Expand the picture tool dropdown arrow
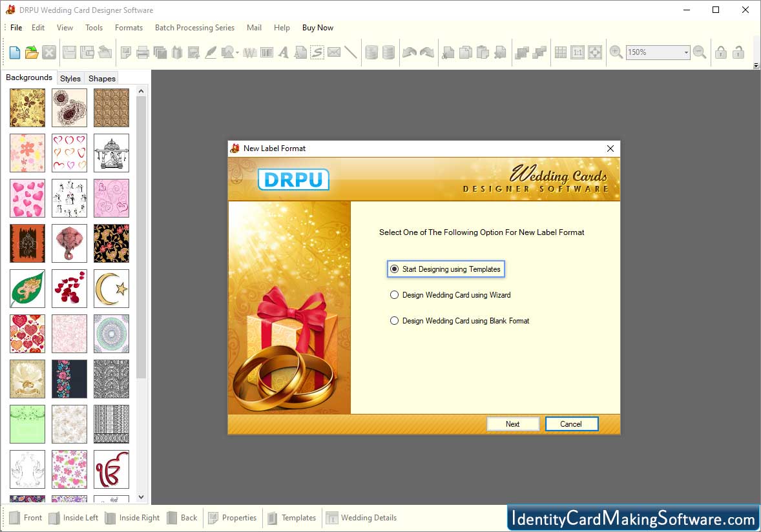Viewport: 761px width, 532px height. click(237, 52)
